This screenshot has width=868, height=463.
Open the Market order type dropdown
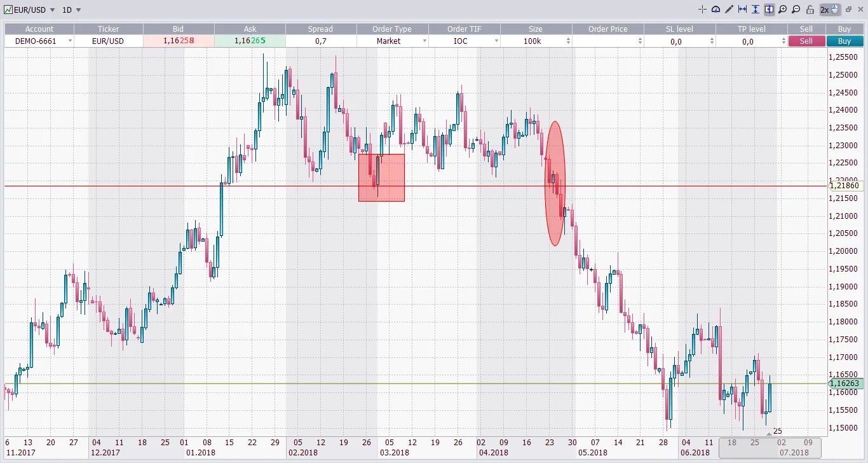pyautogui.click(x=424, y=41)
